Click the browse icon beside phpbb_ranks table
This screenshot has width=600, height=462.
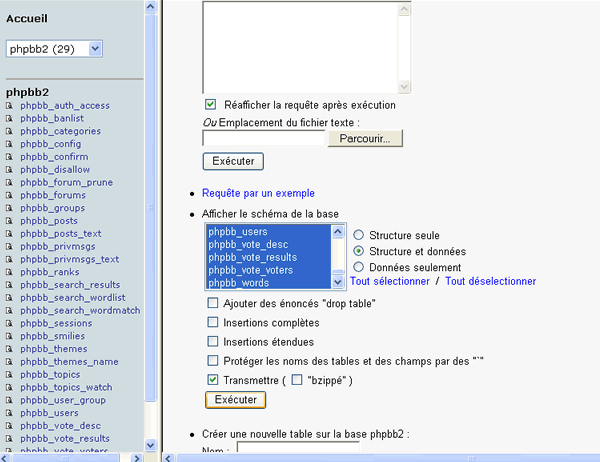tap(9, 272)
